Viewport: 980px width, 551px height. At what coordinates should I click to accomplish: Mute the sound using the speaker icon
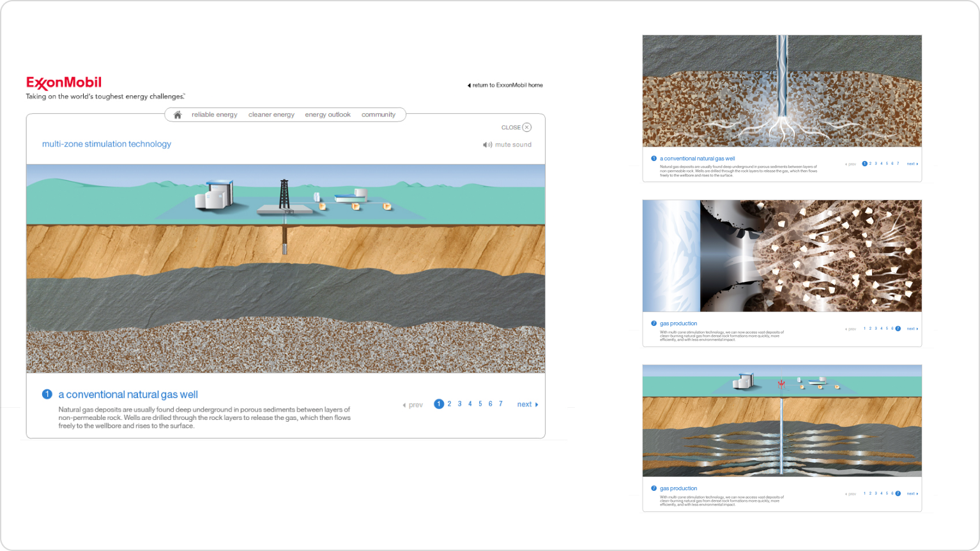click(487, 144)
